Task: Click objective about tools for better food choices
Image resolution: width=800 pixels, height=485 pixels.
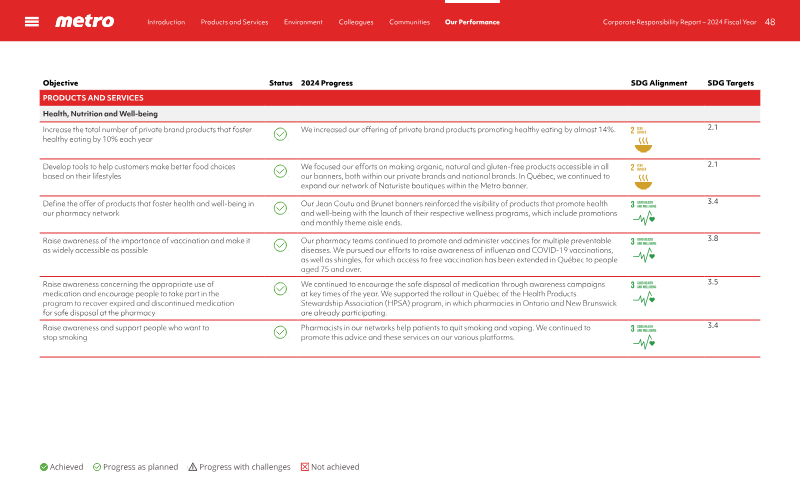Action: click(139, 171)
